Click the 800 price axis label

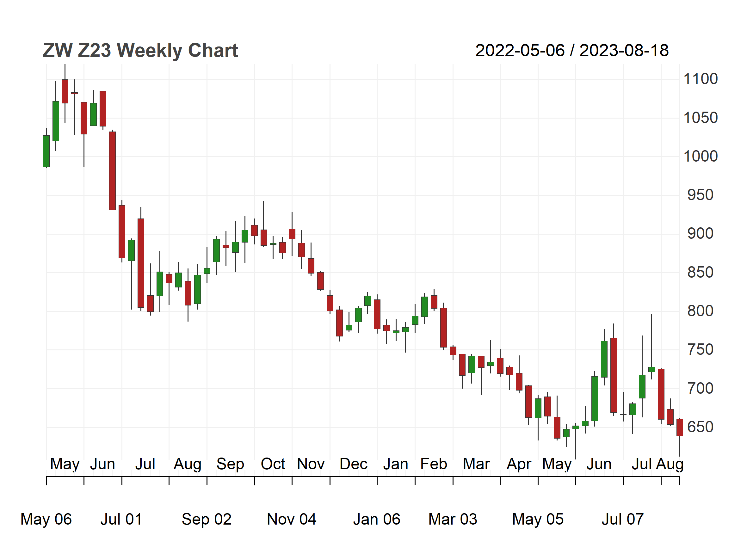[x=701, y=311]
